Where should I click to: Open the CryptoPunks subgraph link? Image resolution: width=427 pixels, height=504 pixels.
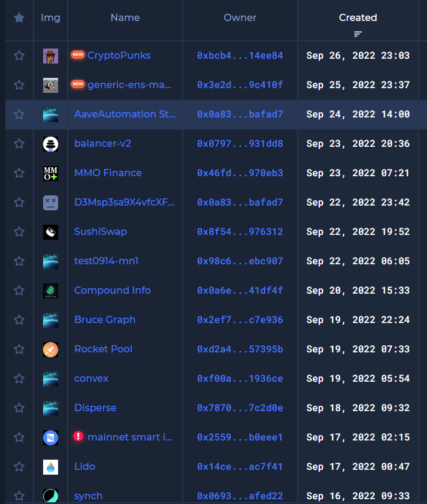click(x=119, y=56)
